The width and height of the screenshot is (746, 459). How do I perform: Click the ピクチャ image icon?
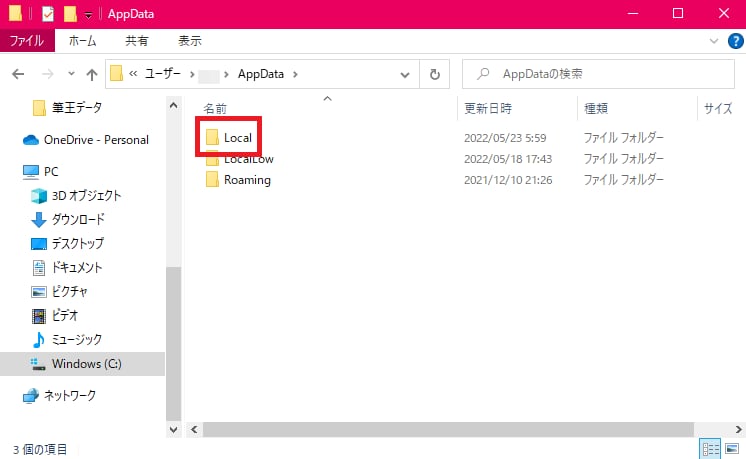[x=39, y=292]
